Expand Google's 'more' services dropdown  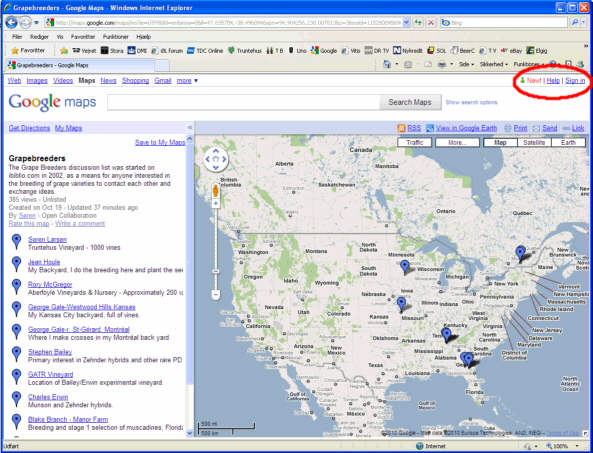pos(187,81)
